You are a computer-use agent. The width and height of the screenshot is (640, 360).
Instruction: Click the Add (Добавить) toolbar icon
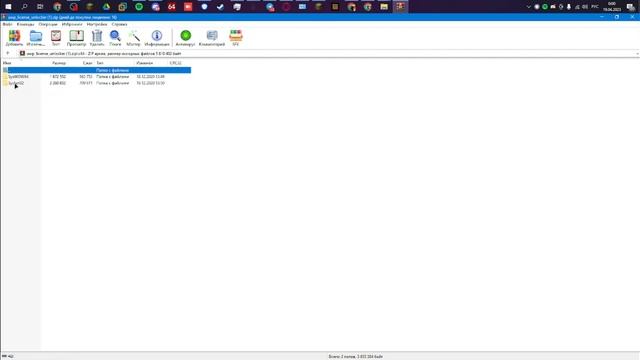(14, 36)
